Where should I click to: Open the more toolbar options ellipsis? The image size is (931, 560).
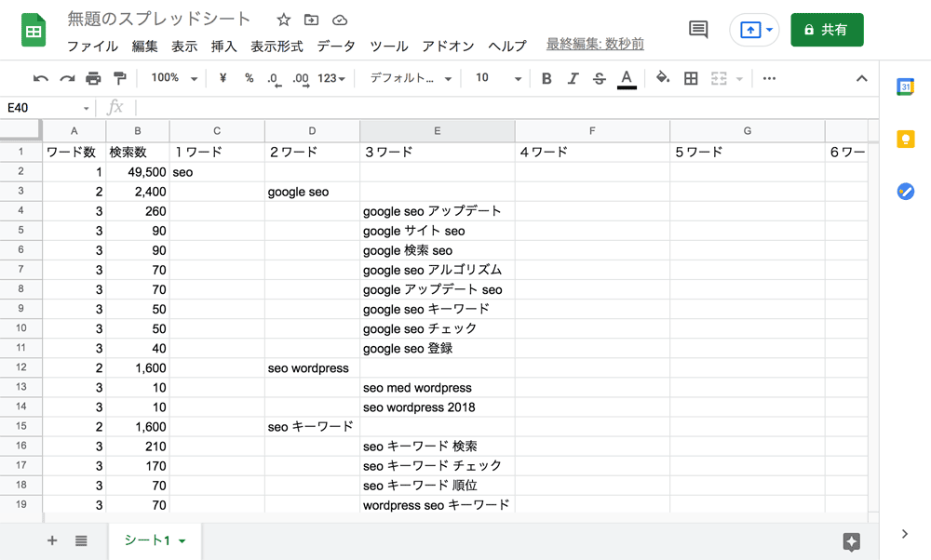click(770, 78)
